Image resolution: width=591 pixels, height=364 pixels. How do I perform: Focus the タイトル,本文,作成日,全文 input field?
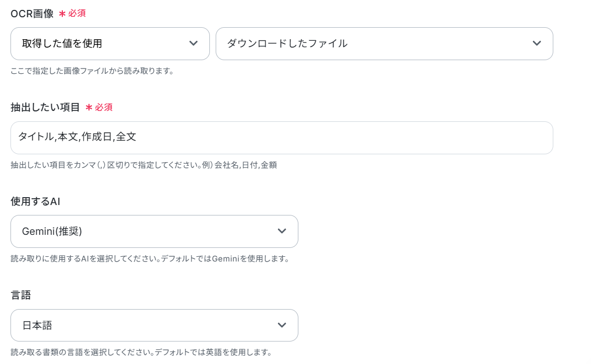pyautogui.click(x=282, y=138)
